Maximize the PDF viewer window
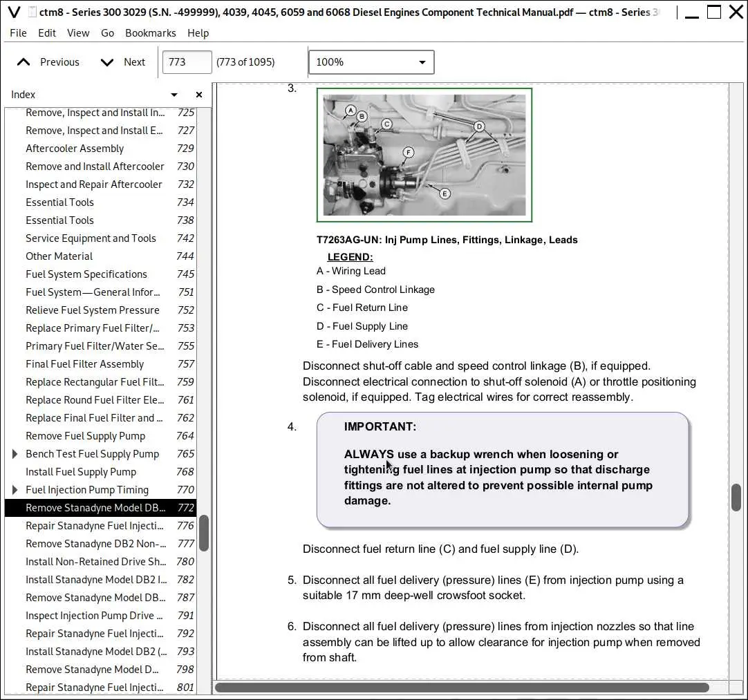The width and height of the screenshot is (748, 700). [x=713, y=12]
